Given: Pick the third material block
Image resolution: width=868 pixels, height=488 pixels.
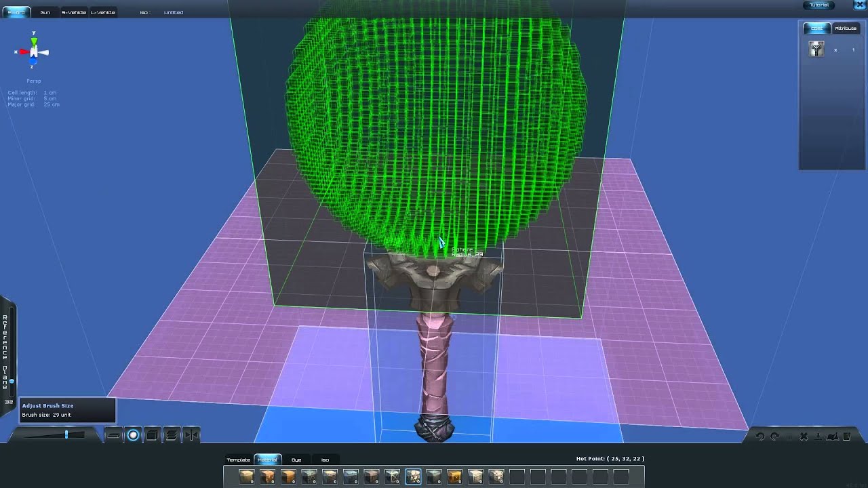Looking at the screenshot, I should [288, 476].
